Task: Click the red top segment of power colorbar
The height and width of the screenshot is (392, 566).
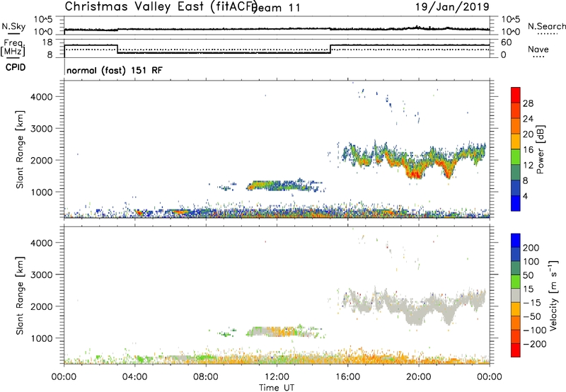Action: pyautogui.click(x=516, y=95)
